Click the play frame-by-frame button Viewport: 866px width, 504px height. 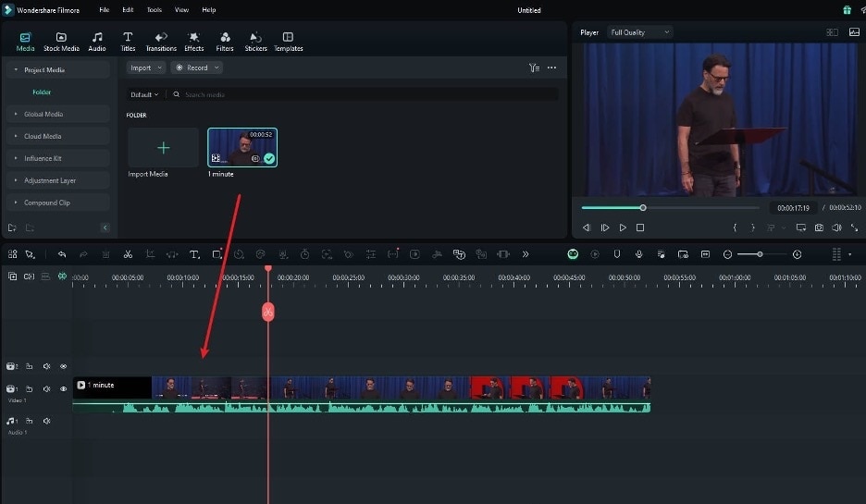pyautogui.click(x=605, y=227)
